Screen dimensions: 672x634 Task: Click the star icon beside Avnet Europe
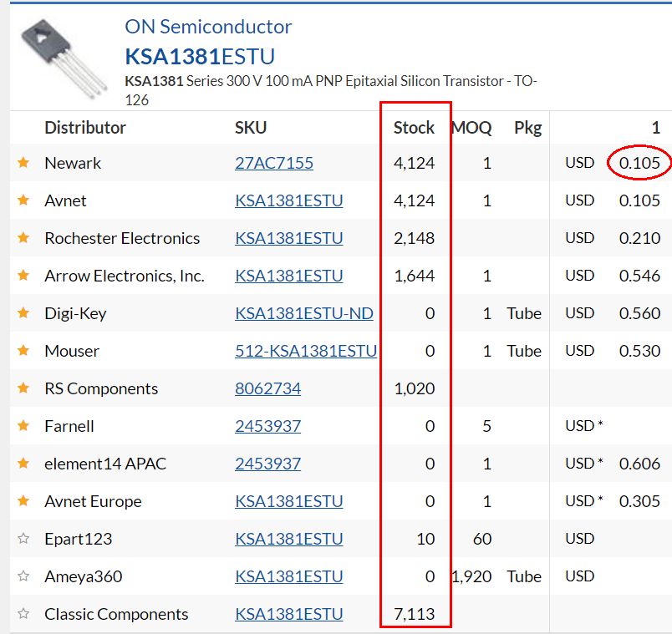pyautogui.click(x=23, y=501)
